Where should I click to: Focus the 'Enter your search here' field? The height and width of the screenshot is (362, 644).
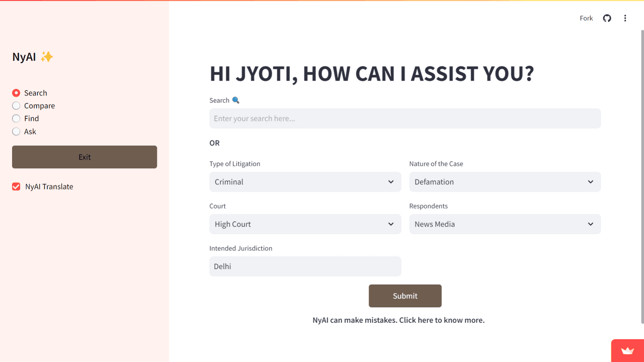[405, 118]
